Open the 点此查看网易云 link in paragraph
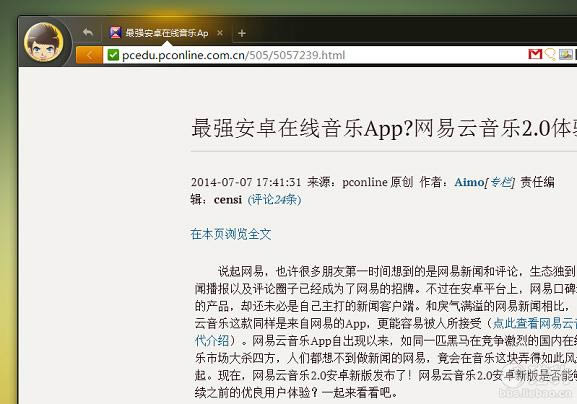Image resolution: width=577 pixels, height=404 pixels. [535, 323]
